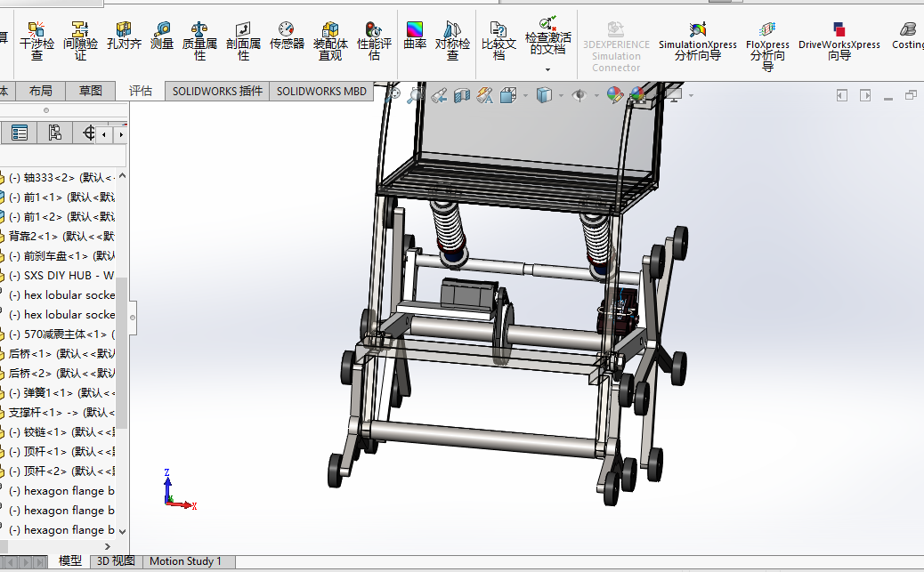Click Zoom to Area magnifier icon

pyautogui.click(x=416, y=95)
